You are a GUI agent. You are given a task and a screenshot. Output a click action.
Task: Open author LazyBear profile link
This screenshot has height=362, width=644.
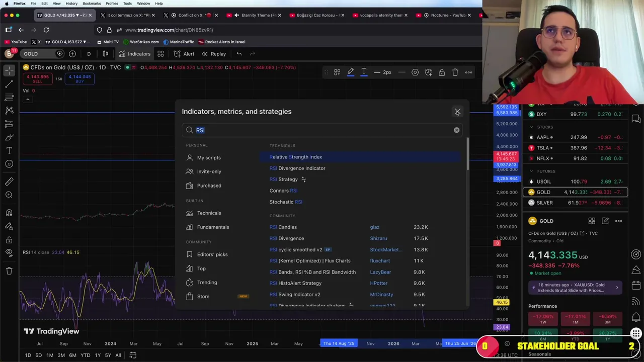[380, 272]
